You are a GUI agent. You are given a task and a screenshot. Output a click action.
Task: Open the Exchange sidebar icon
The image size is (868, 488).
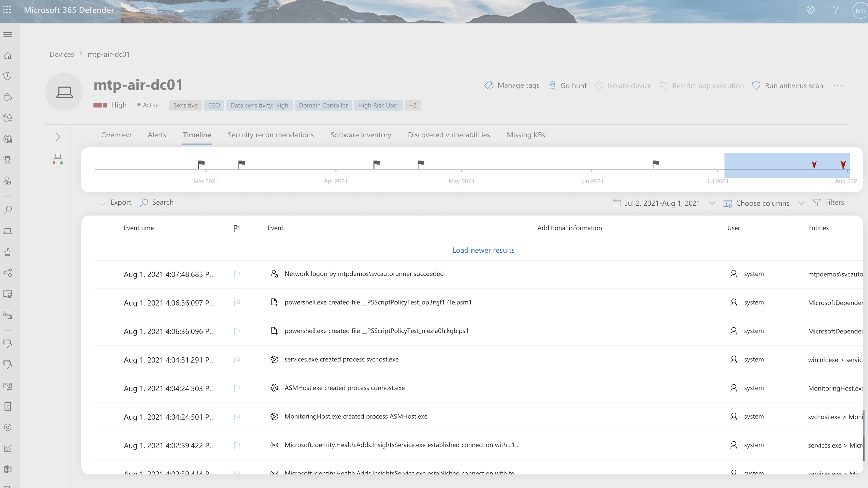click(7, 469)
